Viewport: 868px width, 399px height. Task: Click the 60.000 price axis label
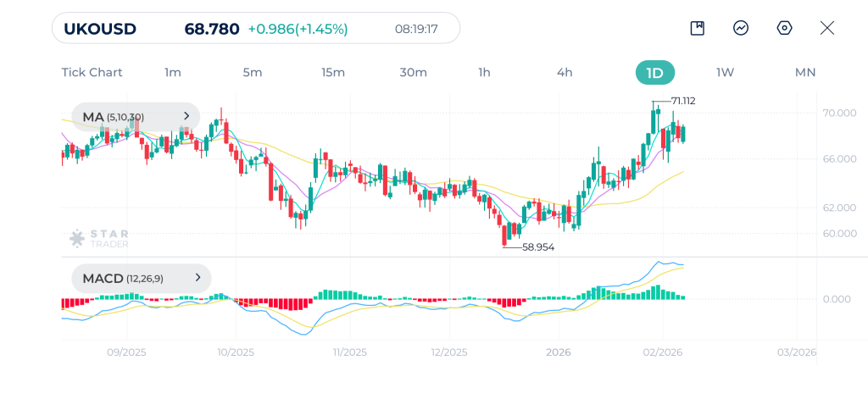[x=840, y=234]
